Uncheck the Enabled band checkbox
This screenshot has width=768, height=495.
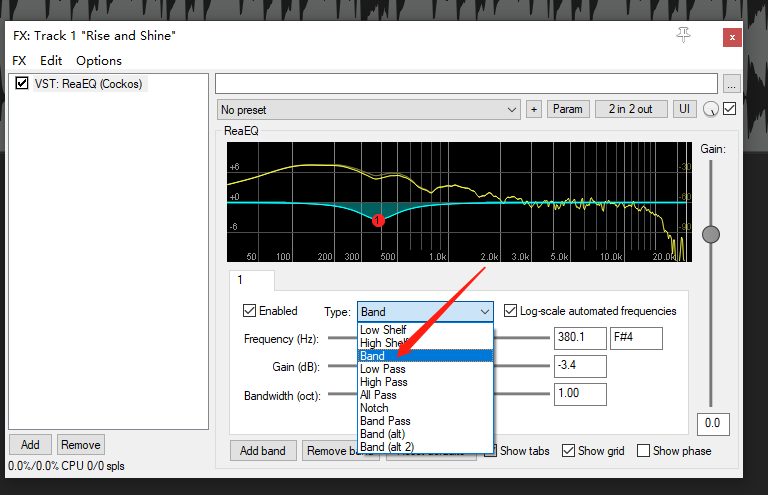[249, 310]
